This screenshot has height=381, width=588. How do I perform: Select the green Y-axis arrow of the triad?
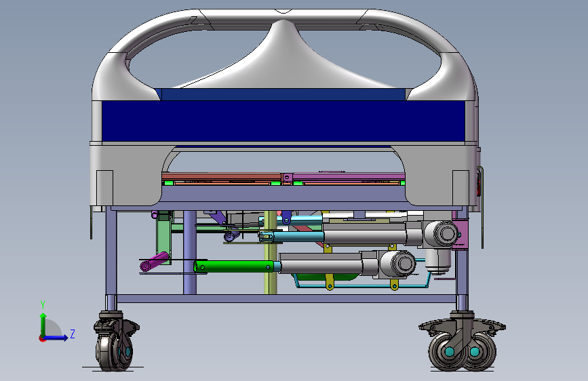(43, 324)
